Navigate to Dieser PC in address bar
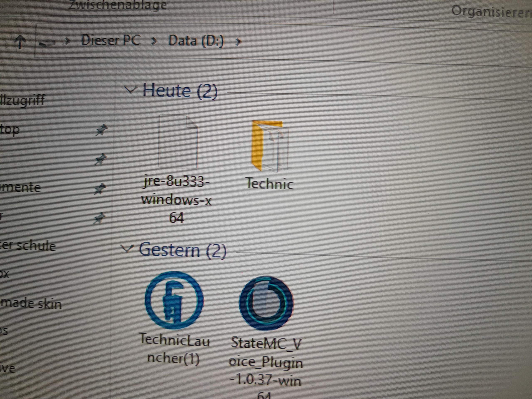Image resolution: width=532 pixels, height=399 pixels. [111, 40]
